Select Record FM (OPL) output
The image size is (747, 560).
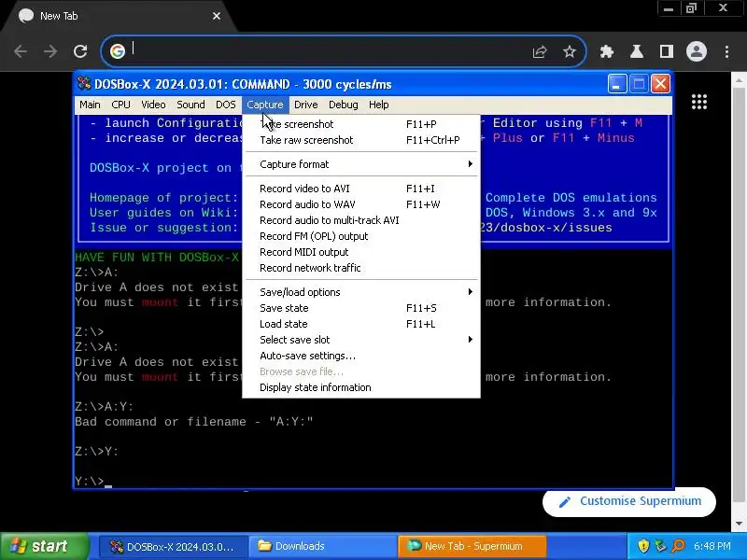click(x=361, y=236)
